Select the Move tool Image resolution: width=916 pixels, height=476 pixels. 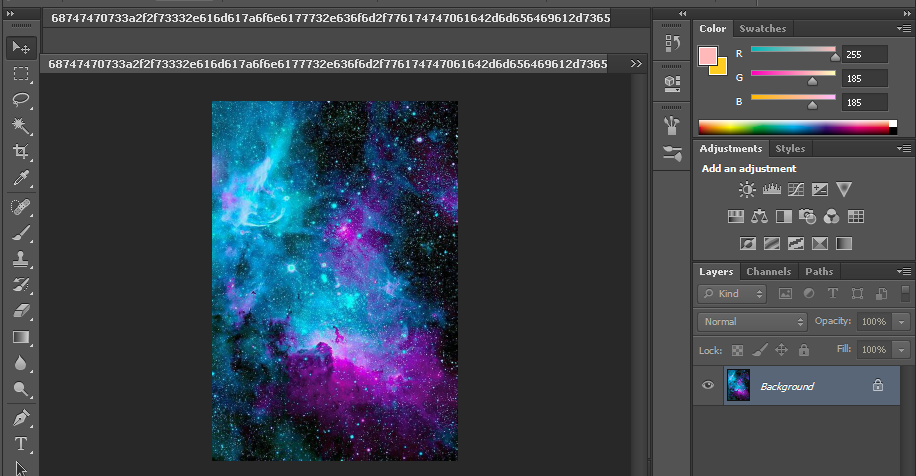click(20, 47)
